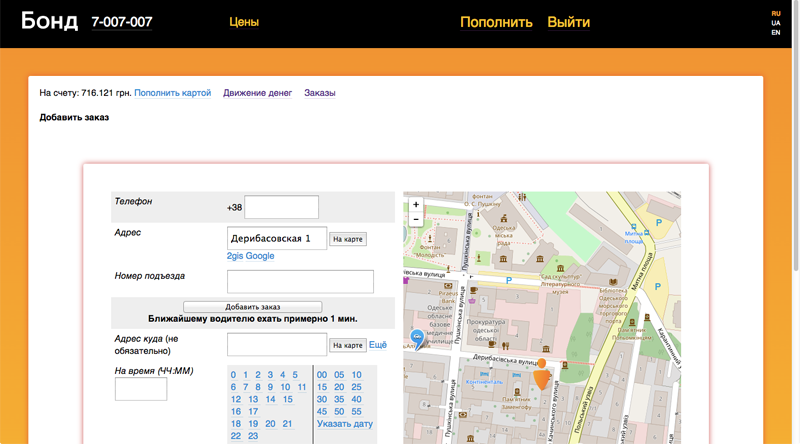Choose Выйти to log out
The height and width of the screenshot is (444, 800).
(x=568, y=22)
